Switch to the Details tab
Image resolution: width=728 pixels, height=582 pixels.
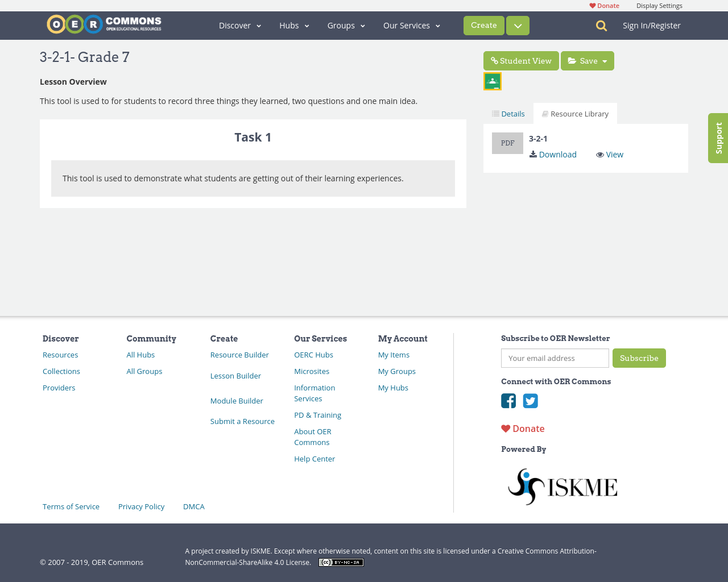click(508, 113)
